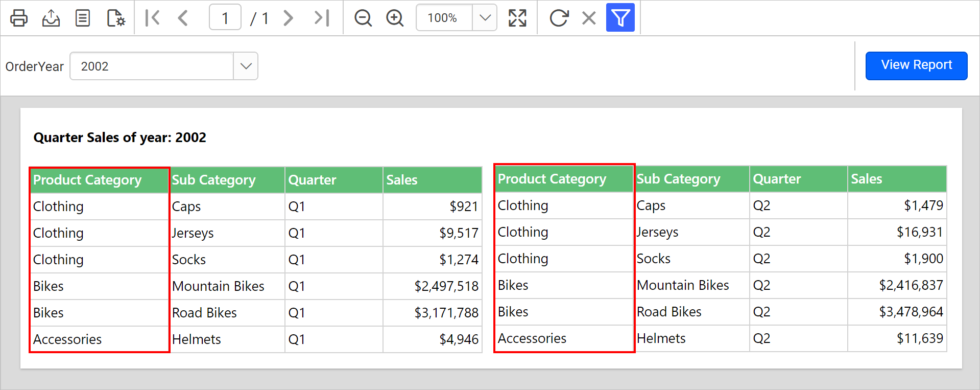Zoom out with the minus magnifier

pos(363,18)
